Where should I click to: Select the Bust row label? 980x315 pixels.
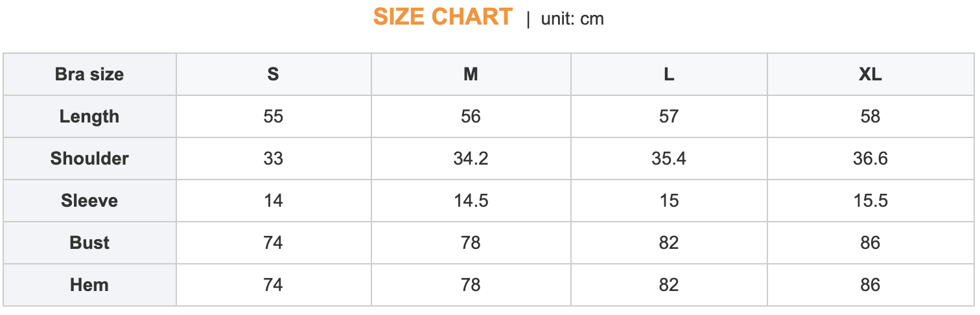89,243
